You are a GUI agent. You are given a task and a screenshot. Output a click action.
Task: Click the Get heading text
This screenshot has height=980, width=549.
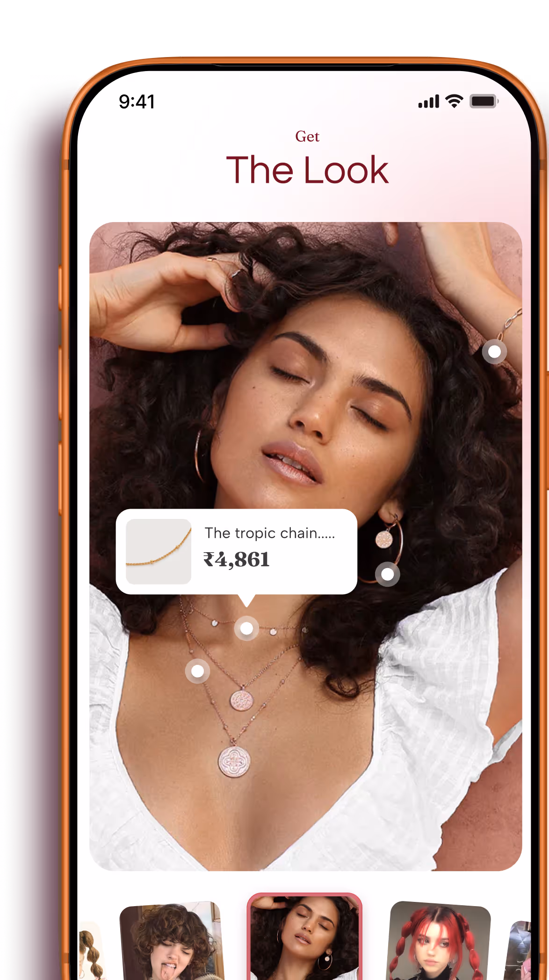coord(307,137)
